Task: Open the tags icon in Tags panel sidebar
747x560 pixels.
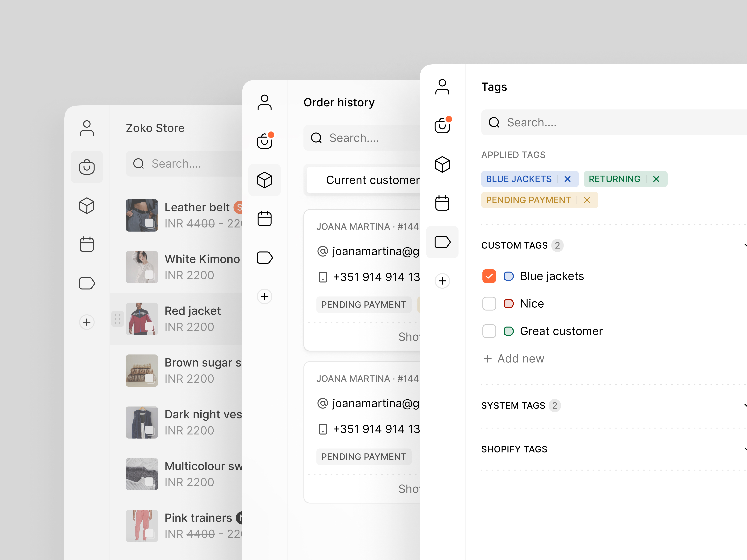Action: [x=442, y=242]
